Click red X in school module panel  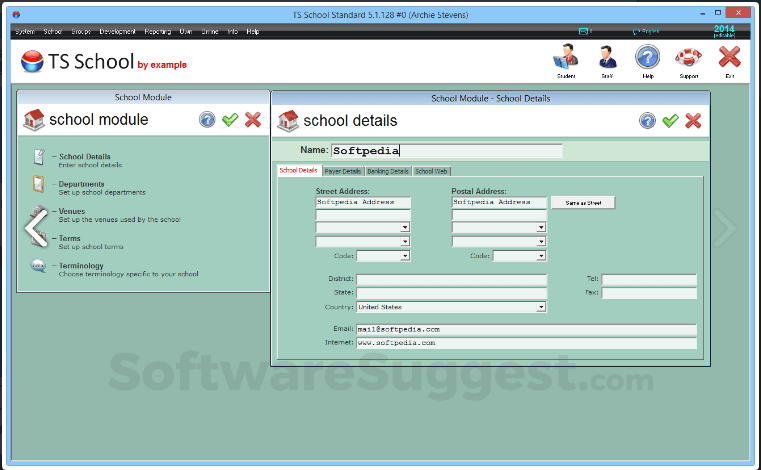(x=253, y=119)
